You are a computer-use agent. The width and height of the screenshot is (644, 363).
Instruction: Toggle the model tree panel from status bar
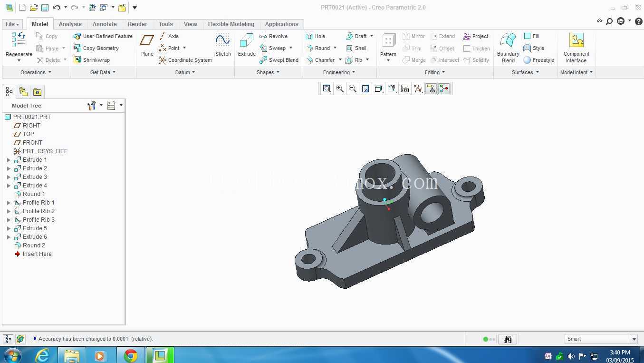[x=8, y=339]
